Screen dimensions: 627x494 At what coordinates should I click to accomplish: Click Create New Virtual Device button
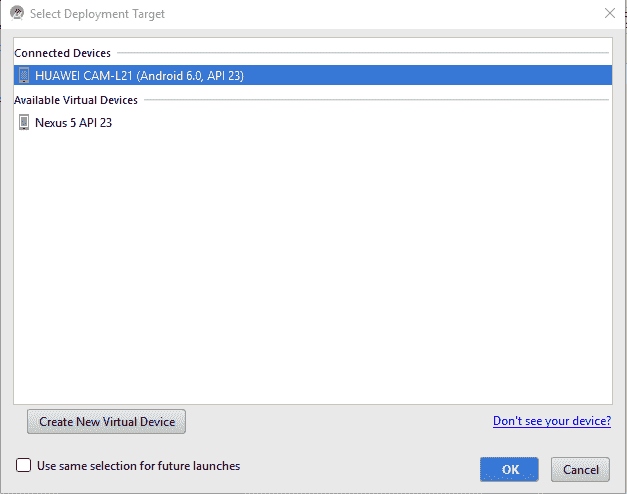click(106, 422)
